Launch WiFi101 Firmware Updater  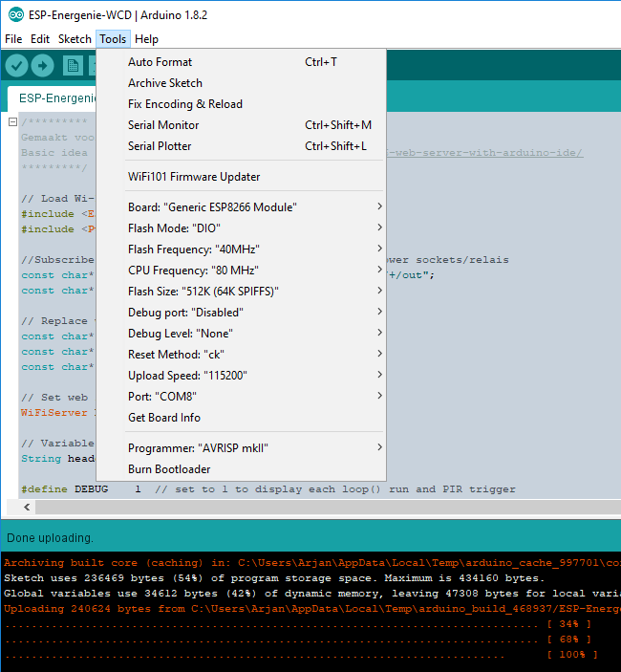pyautogui.click(x=241, y=177)
